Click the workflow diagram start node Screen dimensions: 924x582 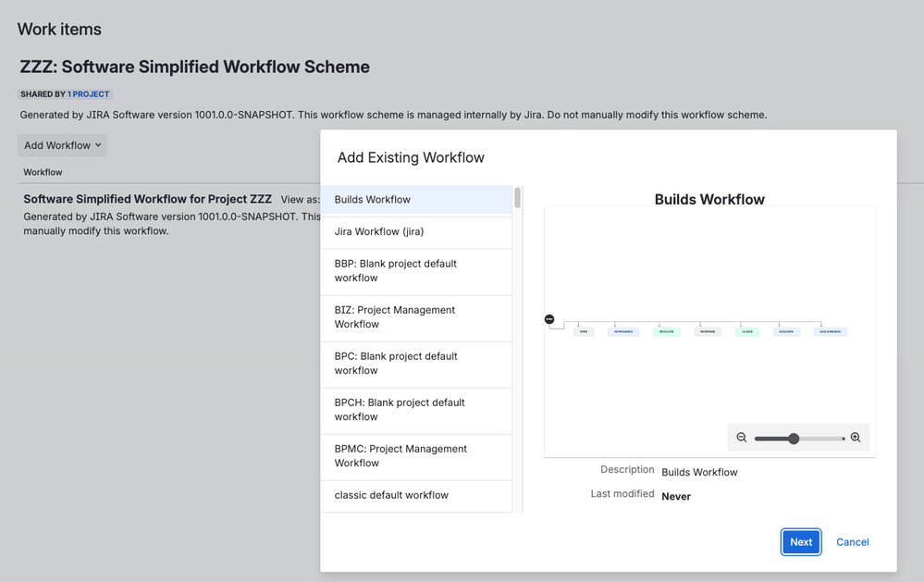coord(549,319)
